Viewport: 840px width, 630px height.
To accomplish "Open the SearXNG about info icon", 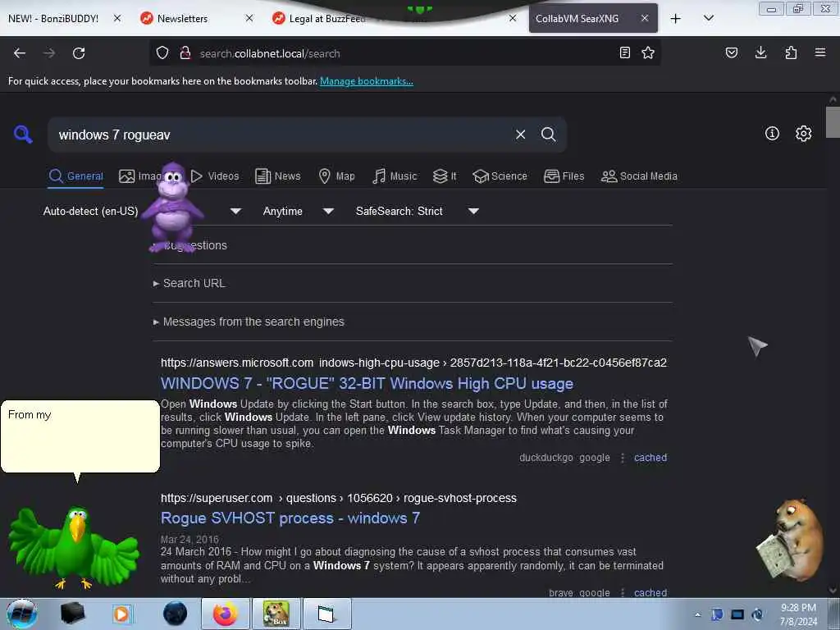I will click(772, 134).
